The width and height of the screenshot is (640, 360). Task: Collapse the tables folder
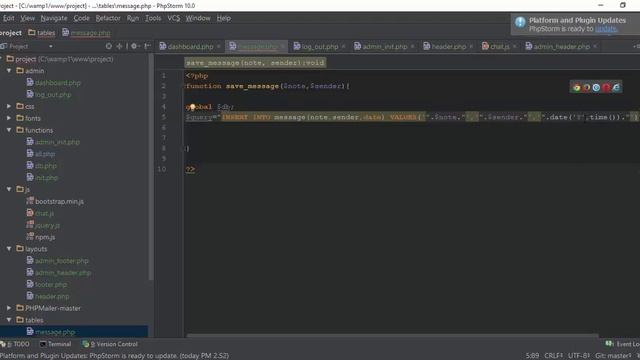click(x=9, y=320)
